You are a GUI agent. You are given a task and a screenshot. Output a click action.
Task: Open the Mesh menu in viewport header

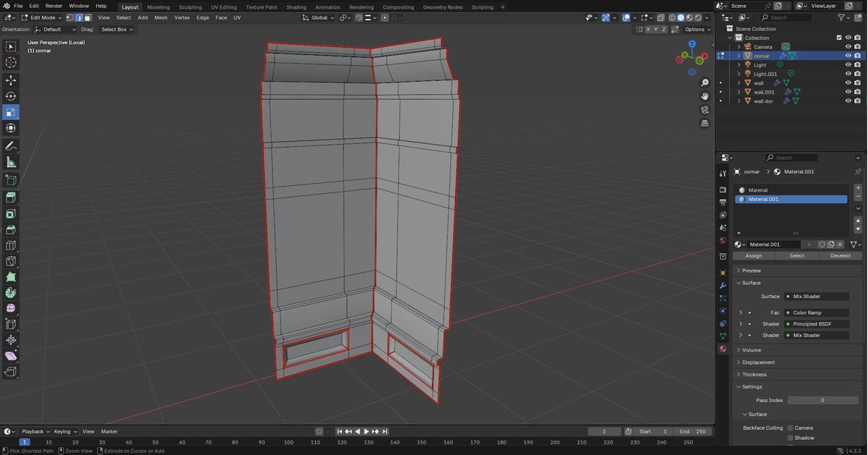pos(161,17)
